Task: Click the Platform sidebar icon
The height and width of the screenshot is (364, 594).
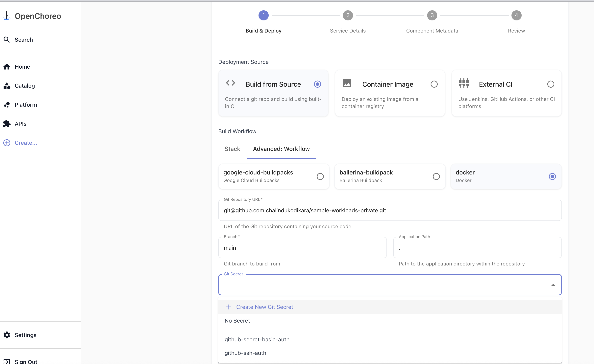Action: (7, 104)
